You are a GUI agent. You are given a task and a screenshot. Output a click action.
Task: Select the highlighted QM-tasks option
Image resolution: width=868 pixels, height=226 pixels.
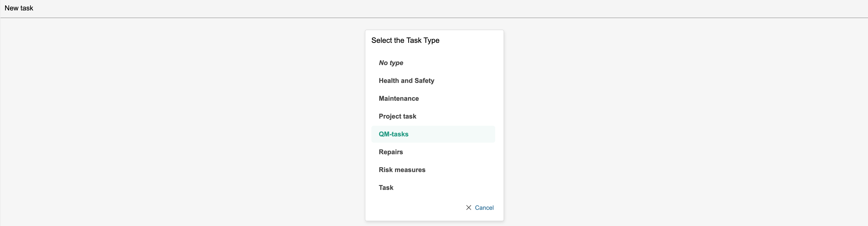pyautogui.click(x=393, y=134)
